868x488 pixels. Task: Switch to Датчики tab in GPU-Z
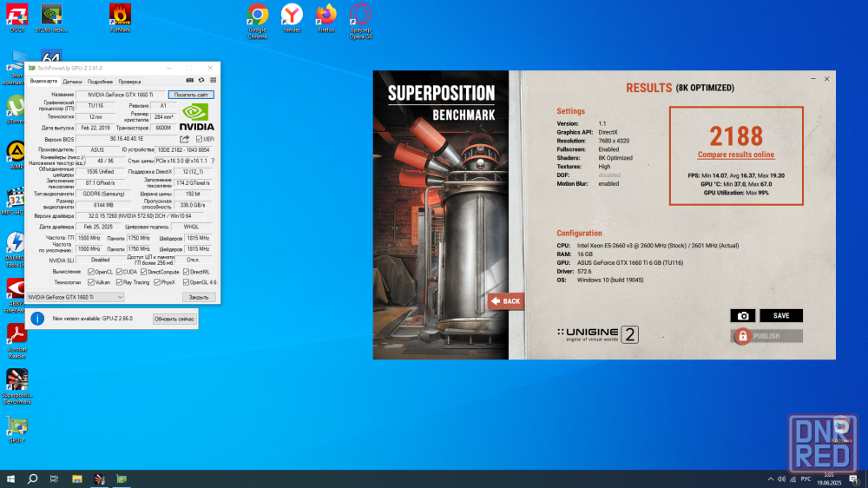pos(73,82)
